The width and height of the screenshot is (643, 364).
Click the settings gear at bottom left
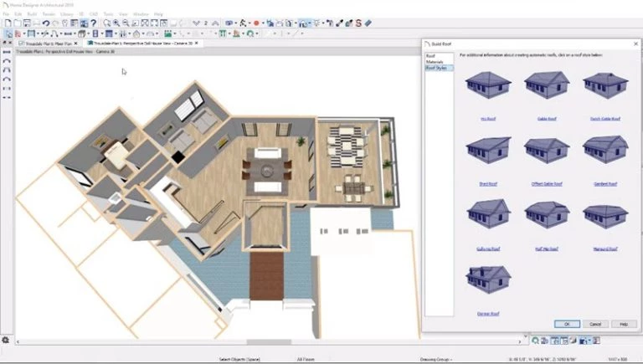click(x=5, y=341)
